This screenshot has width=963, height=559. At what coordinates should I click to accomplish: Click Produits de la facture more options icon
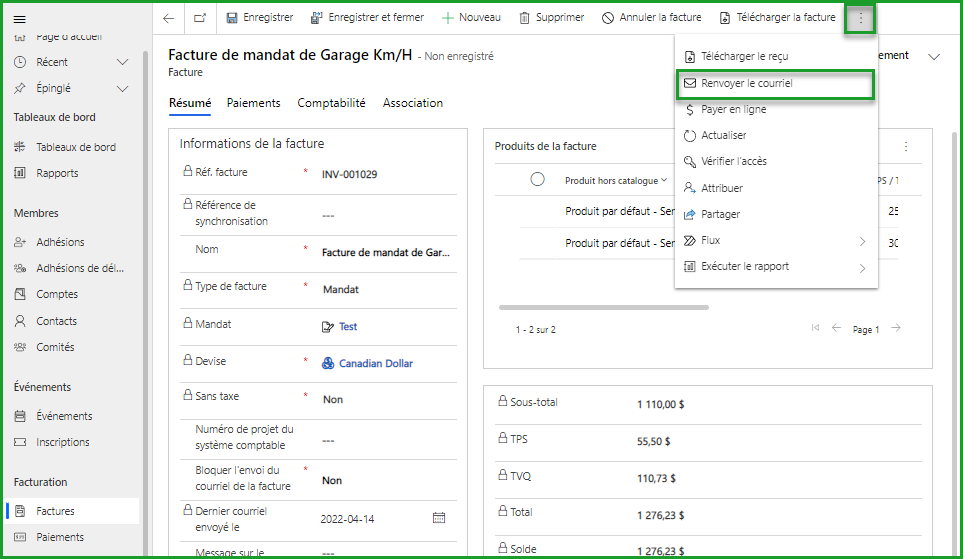click(906, 146)
